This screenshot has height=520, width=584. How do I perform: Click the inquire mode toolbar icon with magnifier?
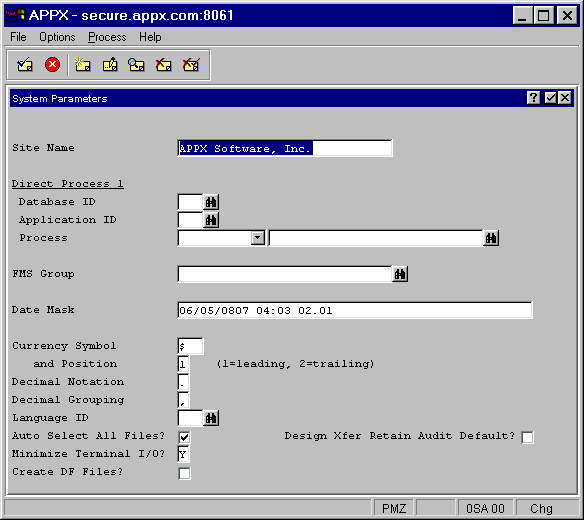tap(136, 65)
